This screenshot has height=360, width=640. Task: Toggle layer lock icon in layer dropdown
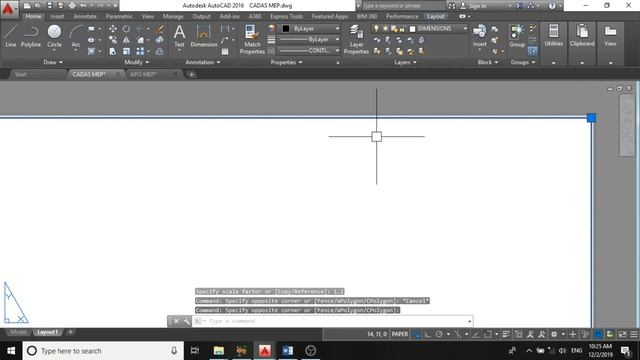click(402, 29)
